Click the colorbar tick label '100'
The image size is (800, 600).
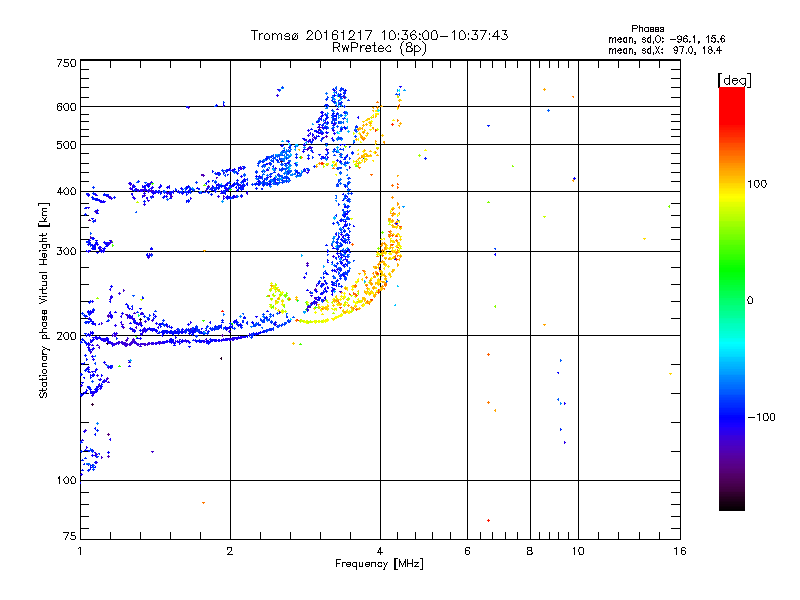[757, 184]
